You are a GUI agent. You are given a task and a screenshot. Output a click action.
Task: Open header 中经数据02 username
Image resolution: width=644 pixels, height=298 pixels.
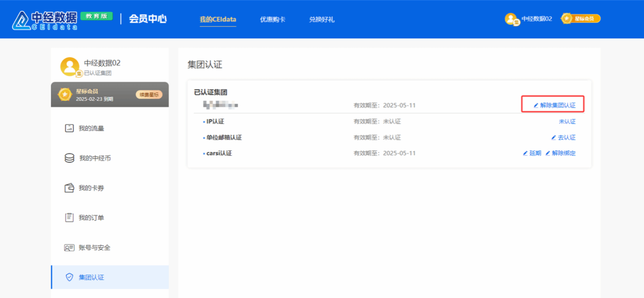click(x=537, y=19)
